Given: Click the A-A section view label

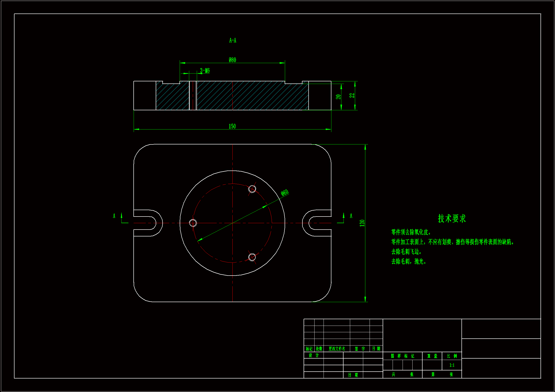Looking at the screenshot, I should [x=233, y=40].
